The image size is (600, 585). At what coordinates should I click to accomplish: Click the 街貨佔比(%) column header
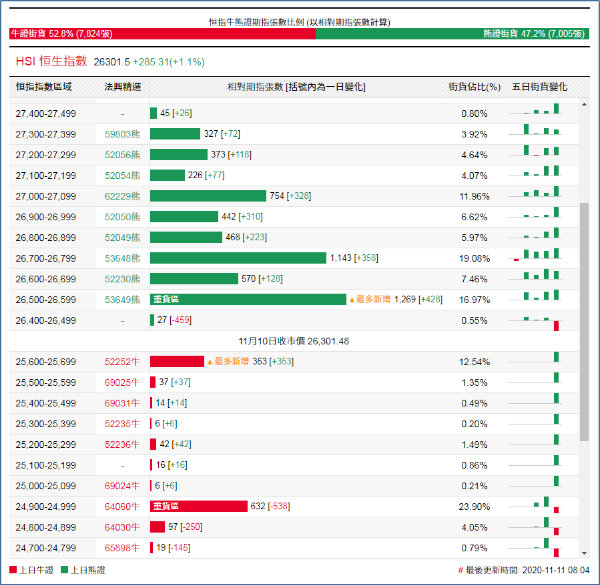[x=474, y=87]
